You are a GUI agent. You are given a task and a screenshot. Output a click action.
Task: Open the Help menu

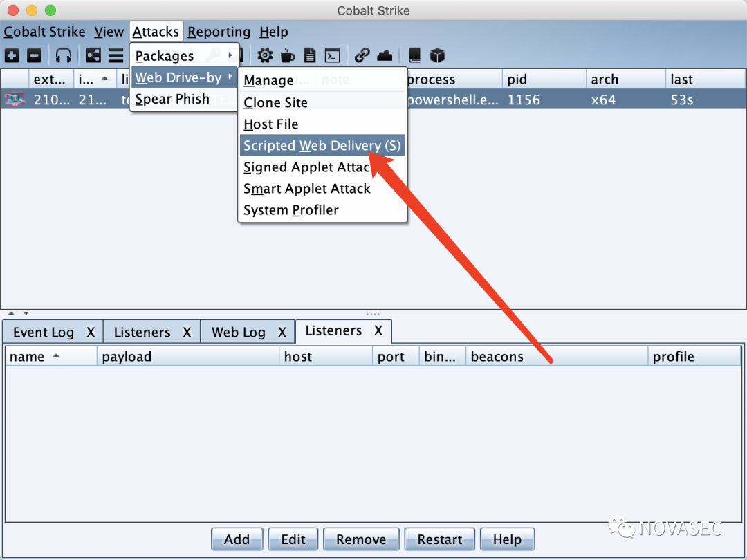tap(273, 32)
